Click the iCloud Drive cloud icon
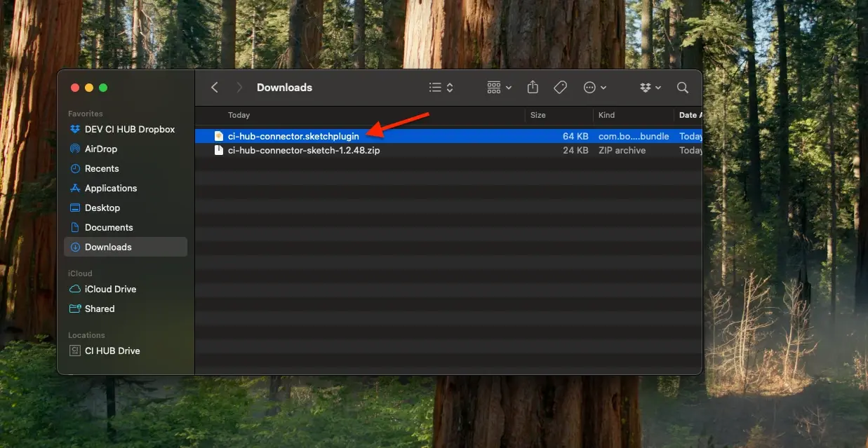The height and width of the screenshot is (448, 868). (75, 289)
